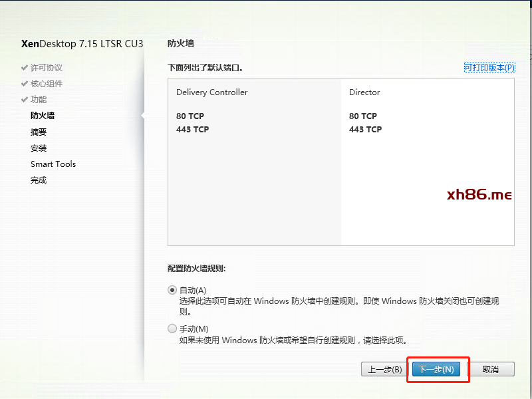The width and height of the screenshot is (532, 399).
Task: Click the checkmark icon beside 许可协议
Action: click(x=25, y=68)
